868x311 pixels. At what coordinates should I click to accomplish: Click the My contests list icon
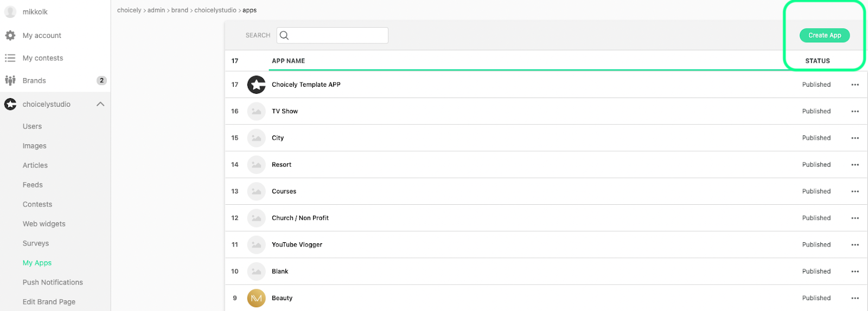10,58
